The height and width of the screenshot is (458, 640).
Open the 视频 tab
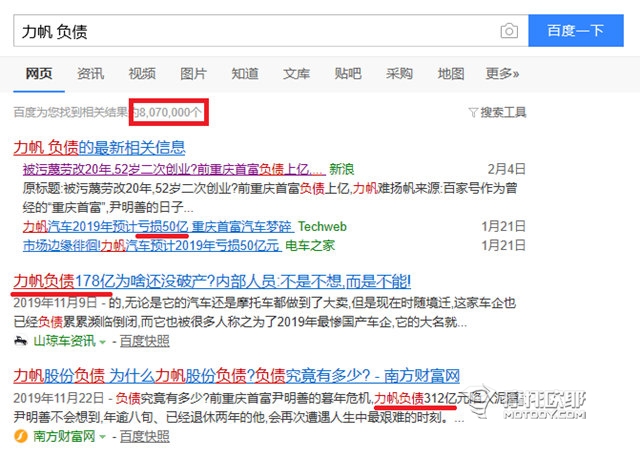click(142, 73)
